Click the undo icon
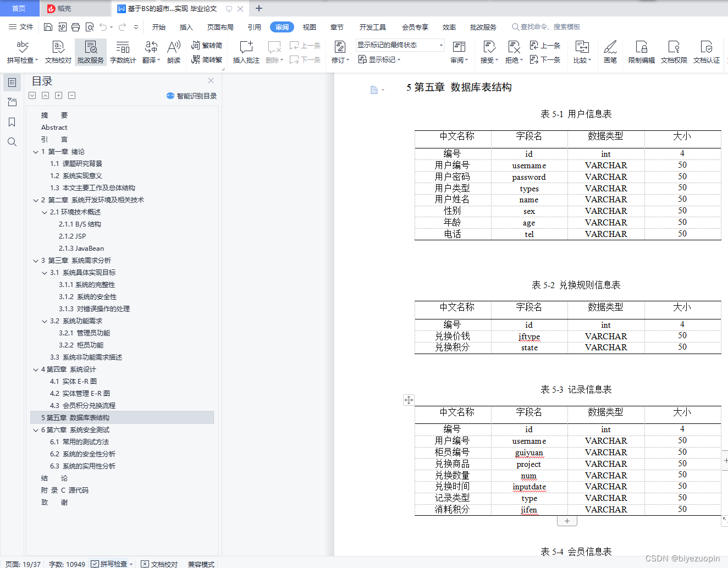Screen dimensions: 728x568 [103, 27]
